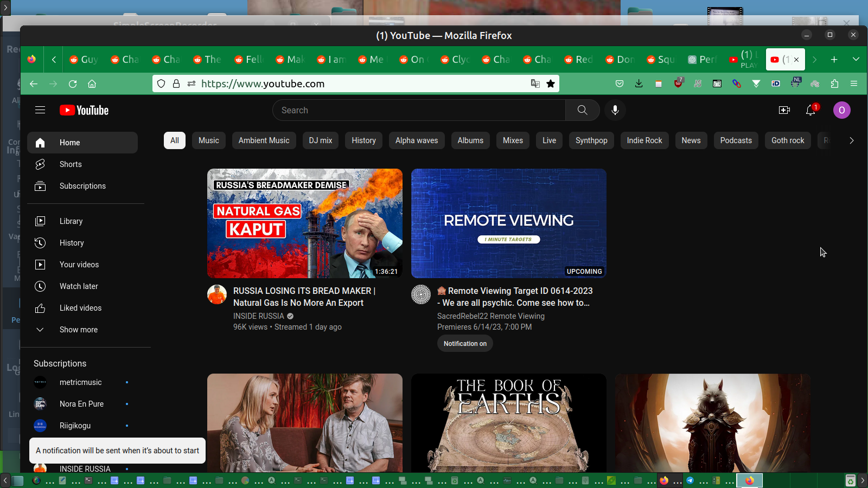Select the Goth rock filter chip
Screen dimensions: 868x488
[788, 140]
